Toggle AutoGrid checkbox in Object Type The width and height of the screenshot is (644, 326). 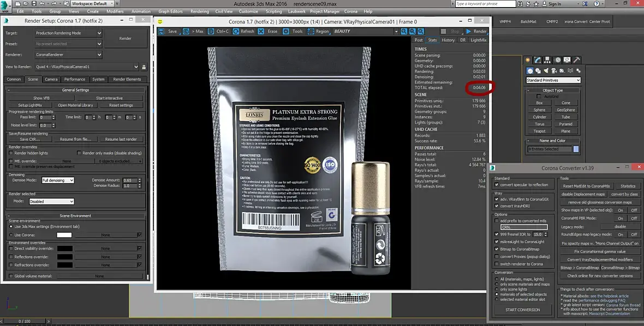point(539,96)
